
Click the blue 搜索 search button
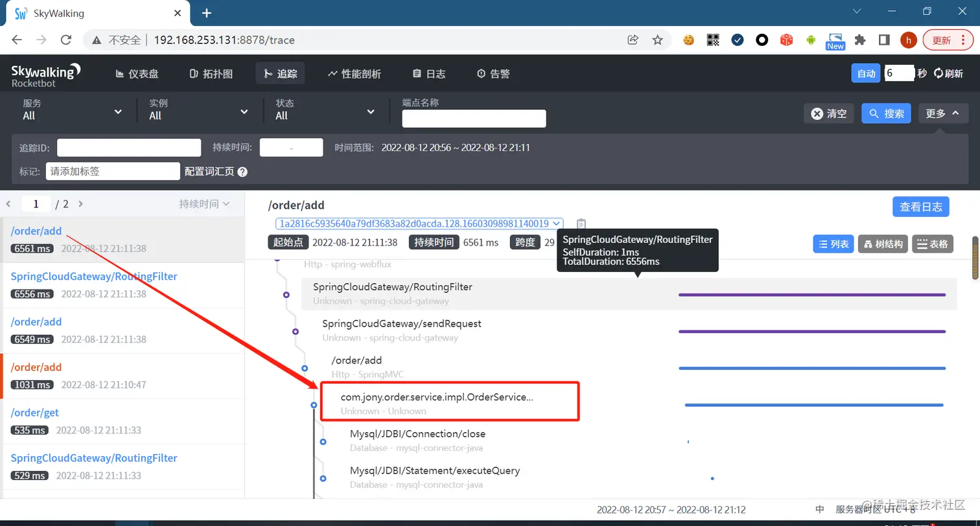887,113
